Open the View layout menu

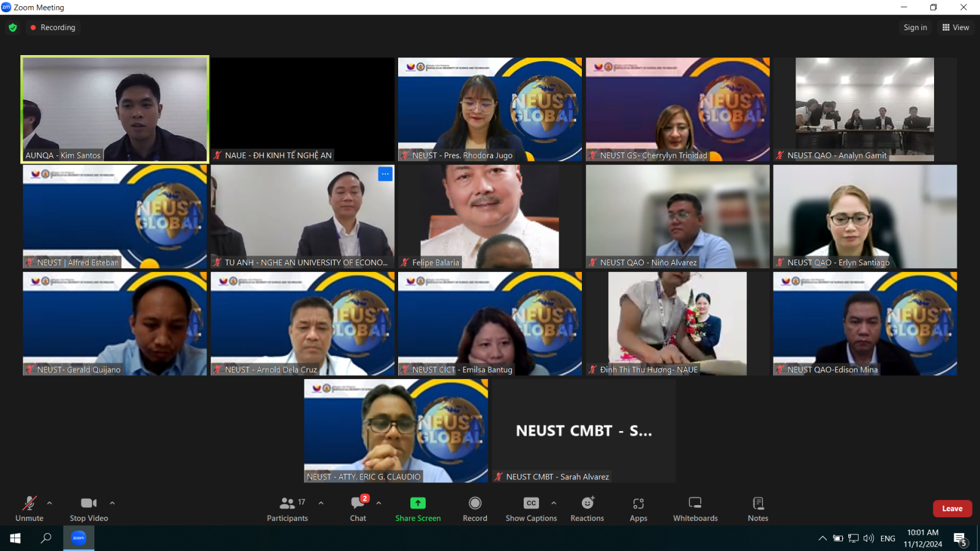tap(956, 28)
